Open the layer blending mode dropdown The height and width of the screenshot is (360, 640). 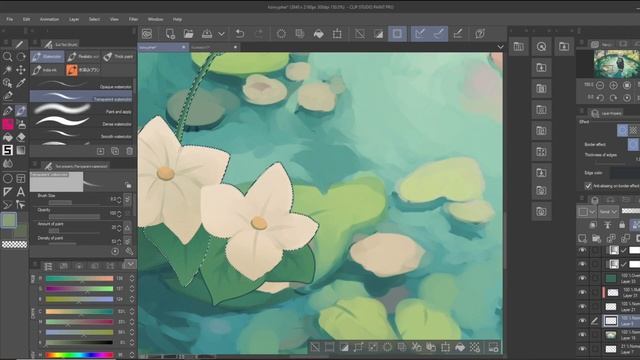click(x=608, y=211)
